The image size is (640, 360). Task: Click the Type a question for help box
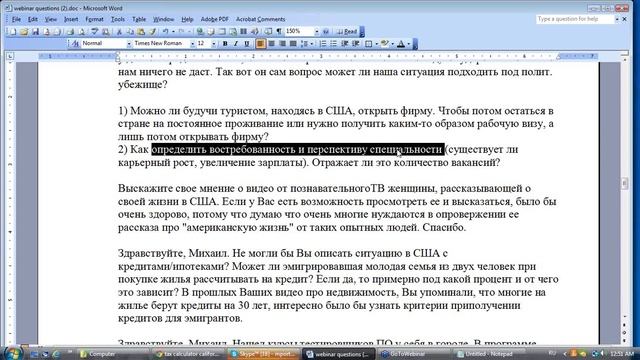pos(575,19)
